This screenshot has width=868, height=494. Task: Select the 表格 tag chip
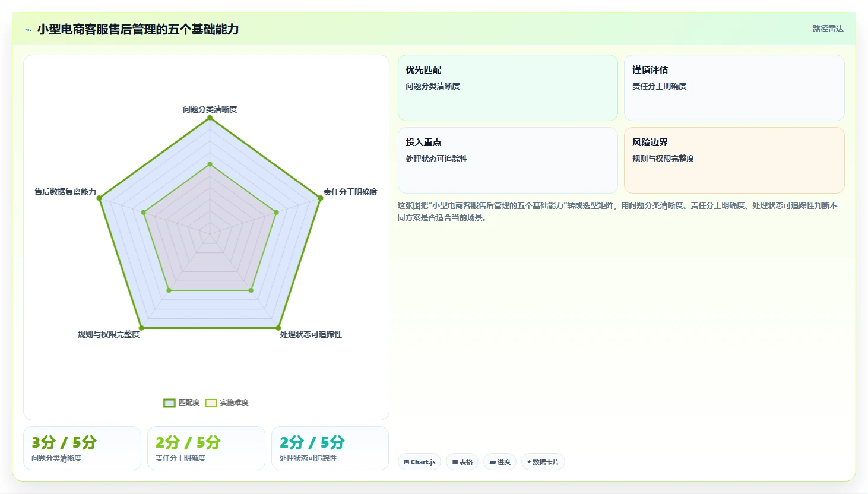[x=462, y=462]
